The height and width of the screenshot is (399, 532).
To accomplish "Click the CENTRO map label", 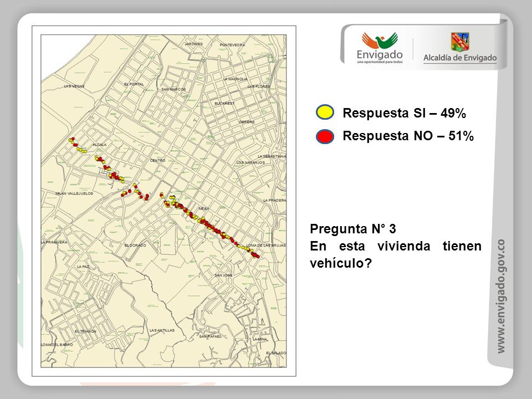I will (158, 160).
